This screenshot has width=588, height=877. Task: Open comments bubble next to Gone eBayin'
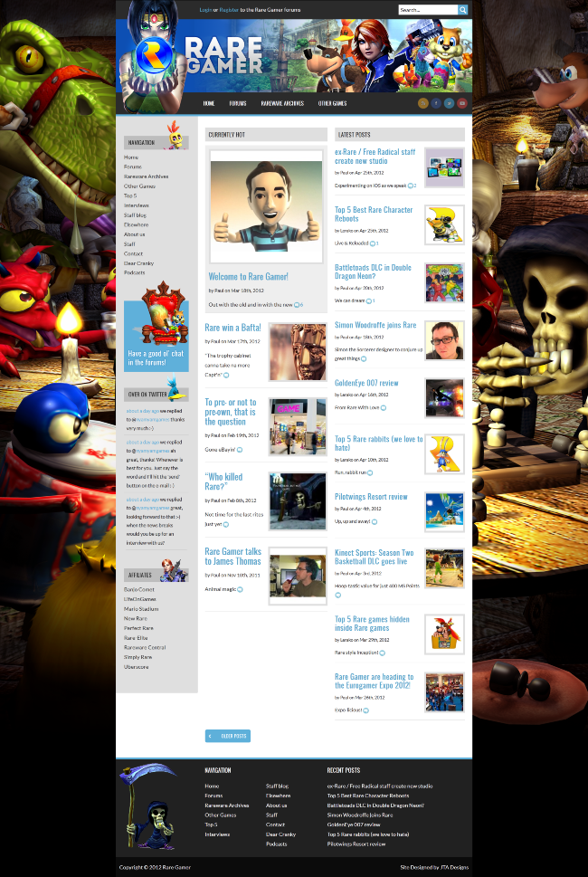pyautogui.click(x=239, y=450)
